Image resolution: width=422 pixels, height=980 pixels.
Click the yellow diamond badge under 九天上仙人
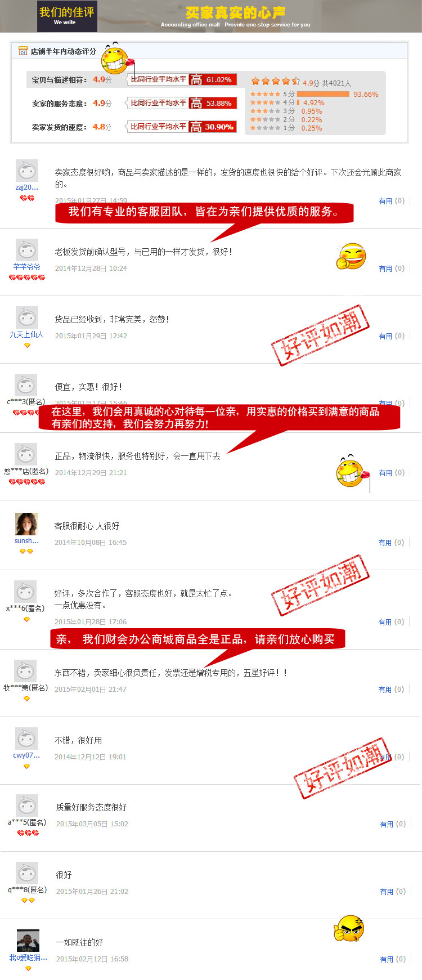pyautogui.click(x=27, y=345)
